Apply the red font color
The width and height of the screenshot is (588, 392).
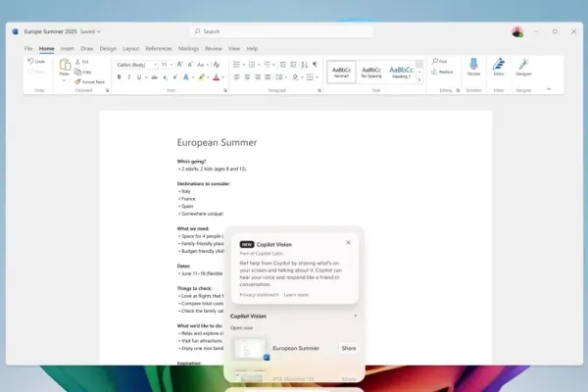tap(217, 77)
